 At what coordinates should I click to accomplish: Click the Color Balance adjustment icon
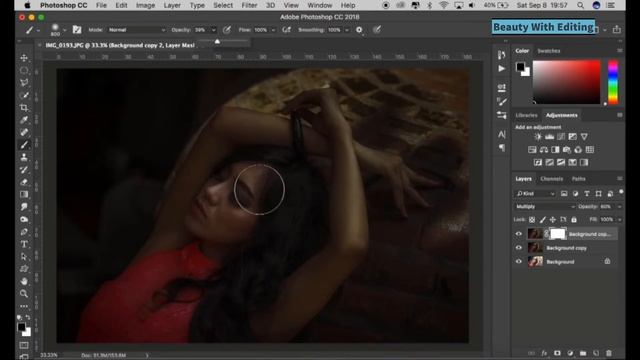pyautogui.click(x=544, y=150)
